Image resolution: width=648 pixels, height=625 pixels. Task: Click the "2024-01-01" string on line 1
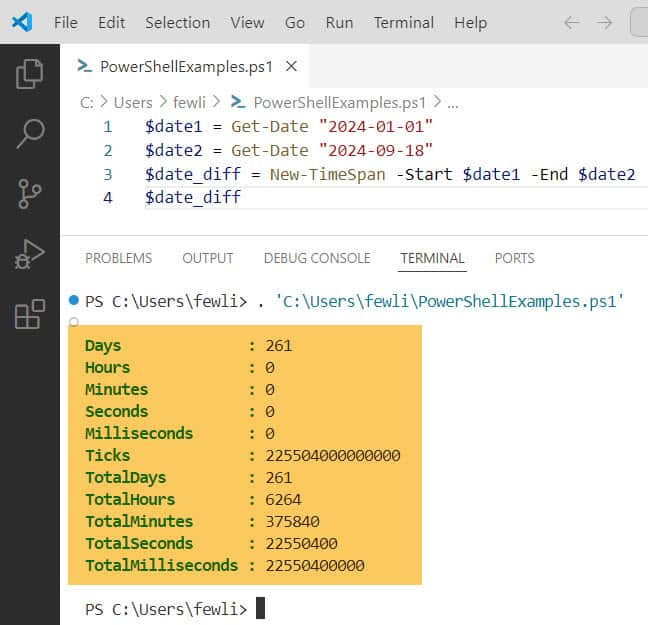click(376, 126)
